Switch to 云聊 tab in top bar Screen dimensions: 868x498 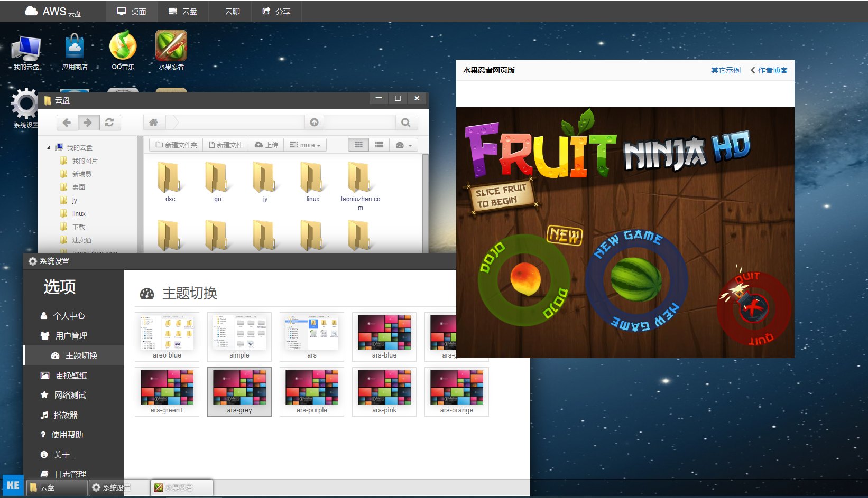pos(233,11)
